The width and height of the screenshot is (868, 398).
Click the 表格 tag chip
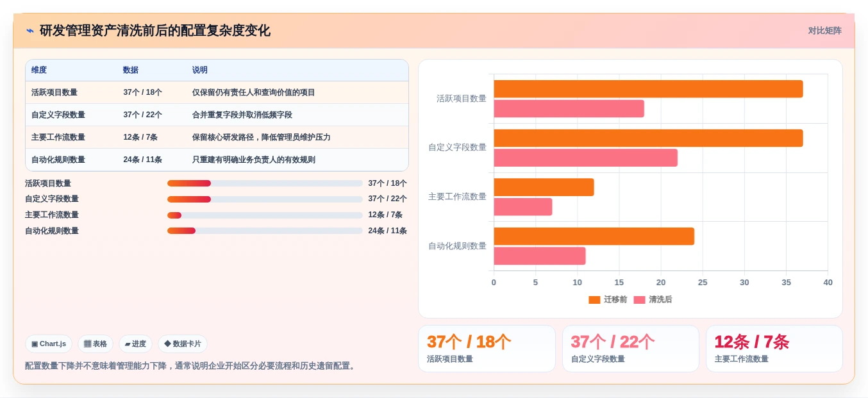click(x=96, y=344)
